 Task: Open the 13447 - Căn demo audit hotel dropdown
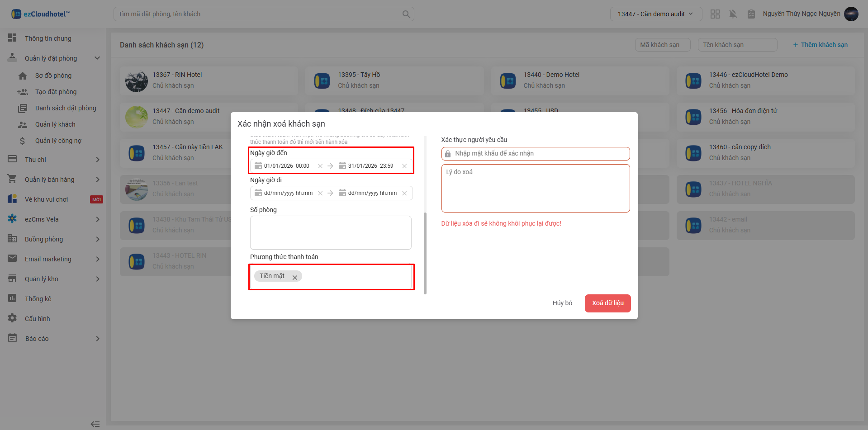coord(655,14)
